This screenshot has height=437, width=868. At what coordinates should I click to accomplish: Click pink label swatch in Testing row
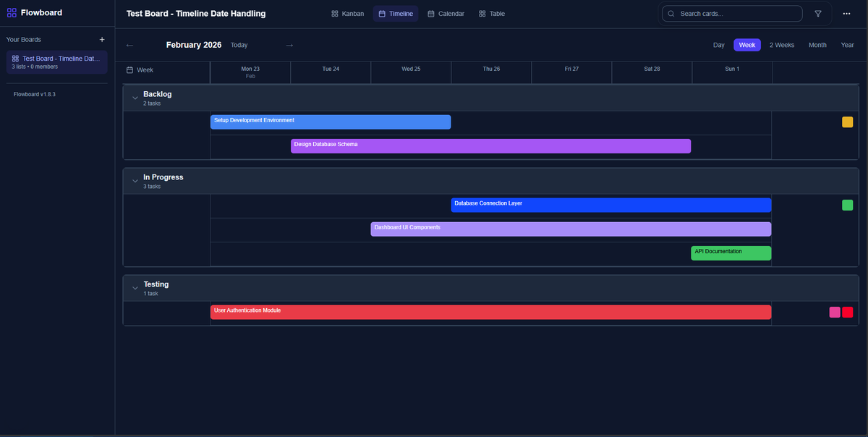tap(835, 312)
